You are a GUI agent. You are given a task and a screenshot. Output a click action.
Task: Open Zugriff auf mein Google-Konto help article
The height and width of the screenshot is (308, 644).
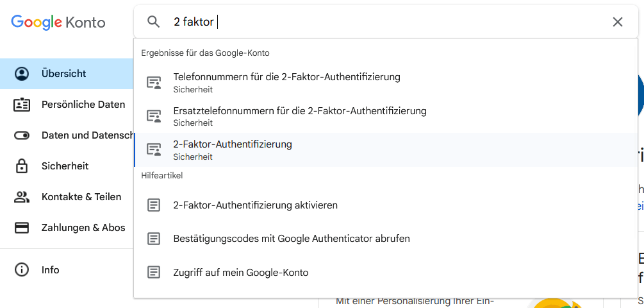point(241,273)
